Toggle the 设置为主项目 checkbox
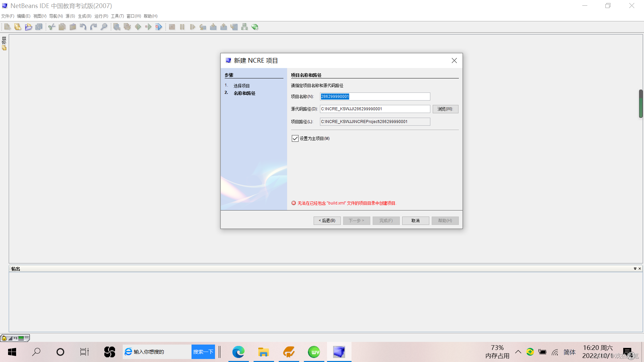 tap(295, 138)
